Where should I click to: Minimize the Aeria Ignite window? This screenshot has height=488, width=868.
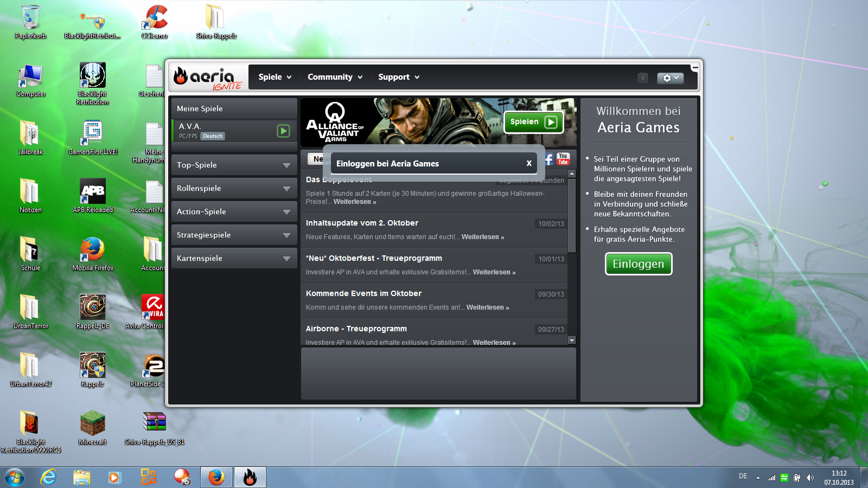pyautogui.click(x=695, y=68)
